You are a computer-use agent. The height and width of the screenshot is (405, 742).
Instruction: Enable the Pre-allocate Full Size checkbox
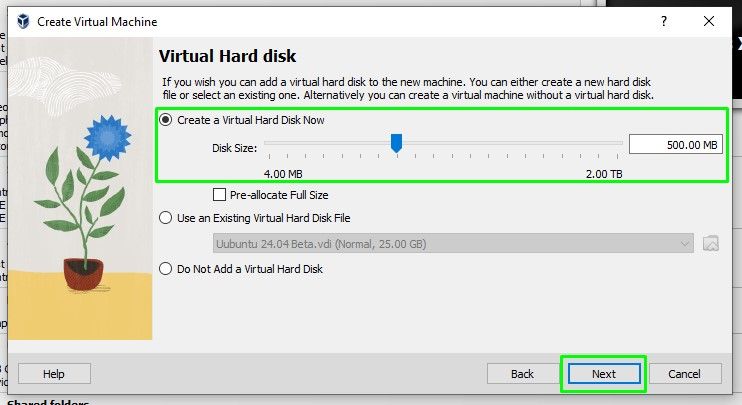[220, 195]
